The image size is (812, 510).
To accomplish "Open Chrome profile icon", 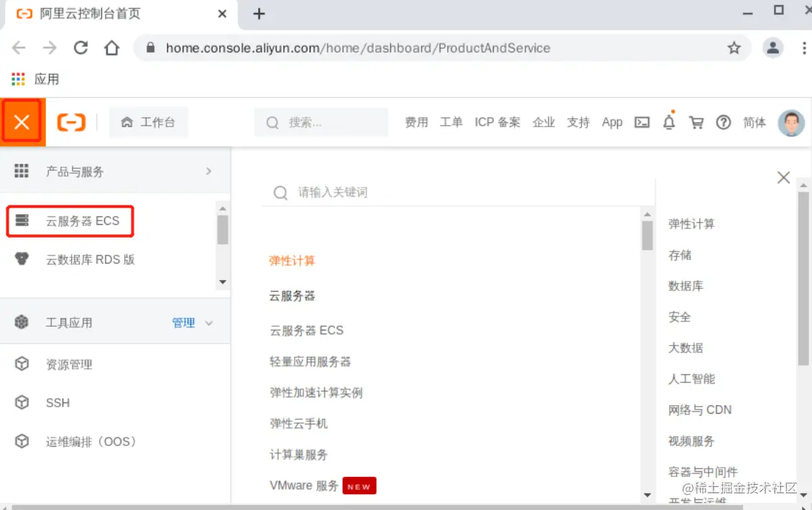I will (x=772, y=48).
